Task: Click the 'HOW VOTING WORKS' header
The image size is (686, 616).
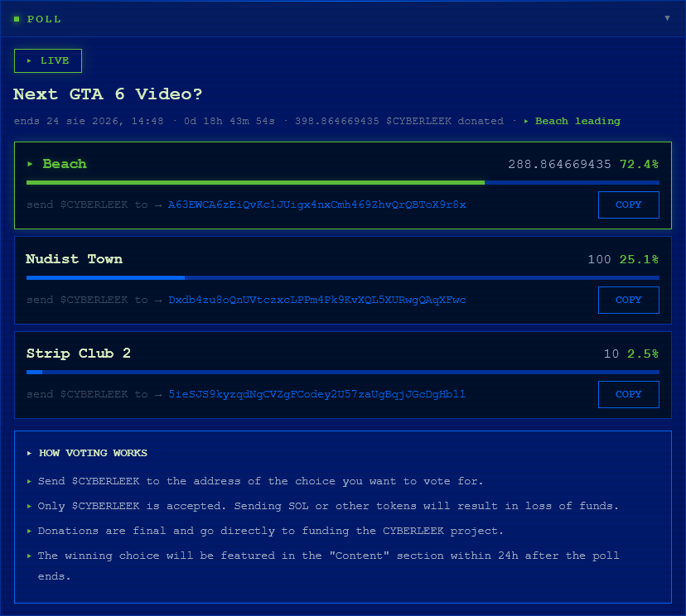Action: click(93, 453)
